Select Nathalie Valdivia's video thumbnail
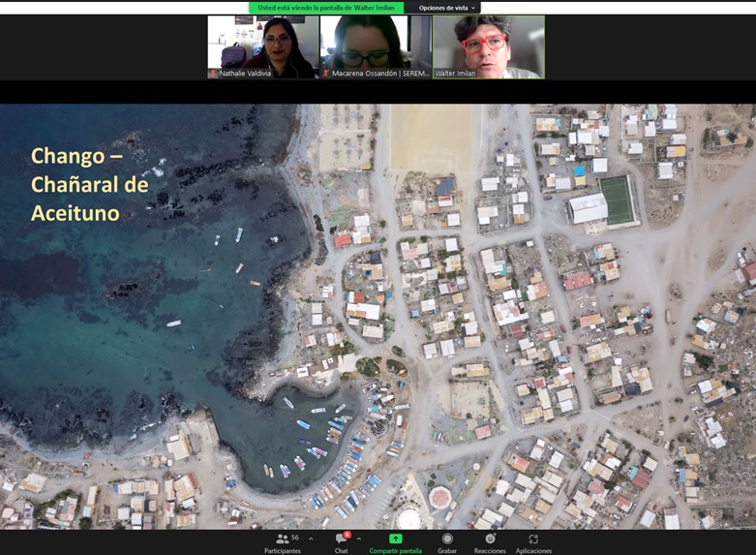756x555 pixels. (x=263, y=44)
